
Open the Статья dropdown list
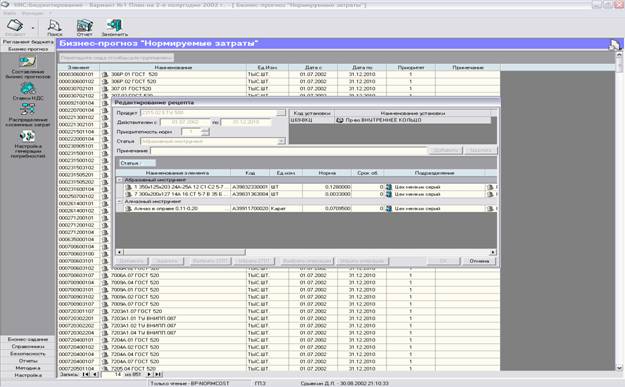(x=281, y=141)
